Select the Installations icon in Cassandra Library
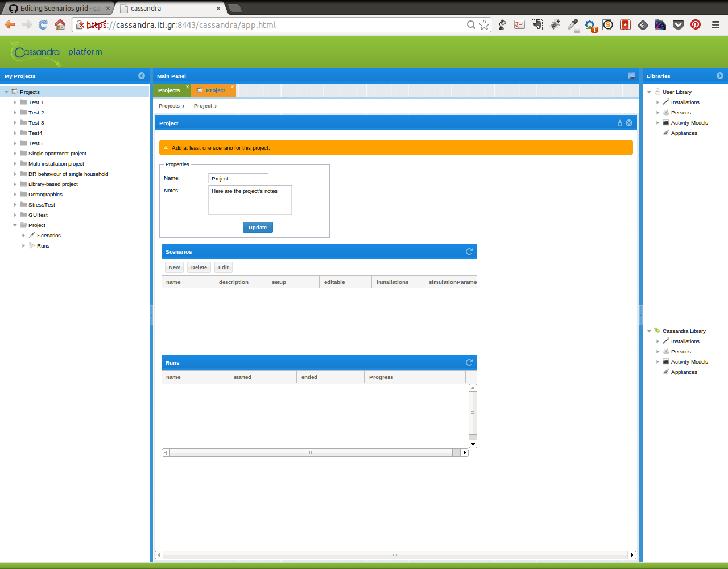This screenshot has width=728, height=569. pyautogui.click(x=665, y=341)
